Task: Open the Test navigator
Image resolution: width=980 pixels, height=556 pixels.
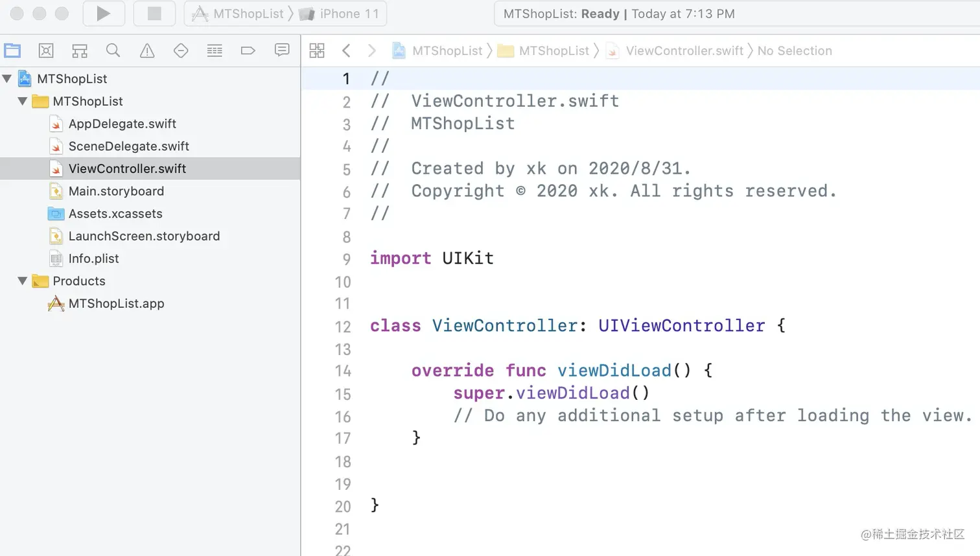Action: [x=181, y=51]
